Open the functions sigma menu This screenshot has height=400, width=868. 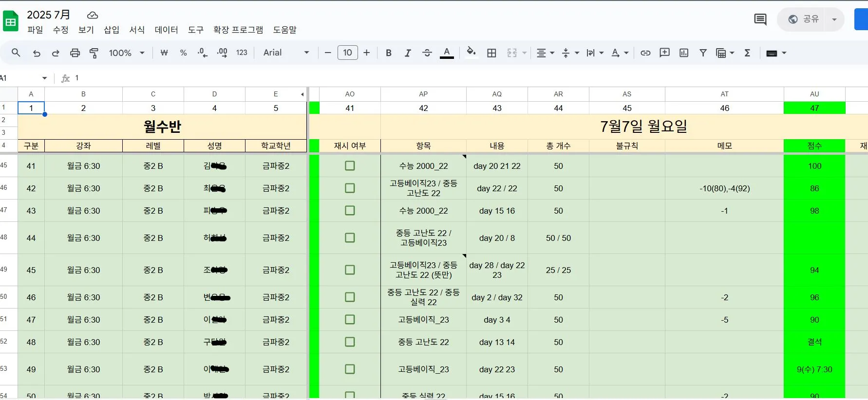[x=747, y=53]
